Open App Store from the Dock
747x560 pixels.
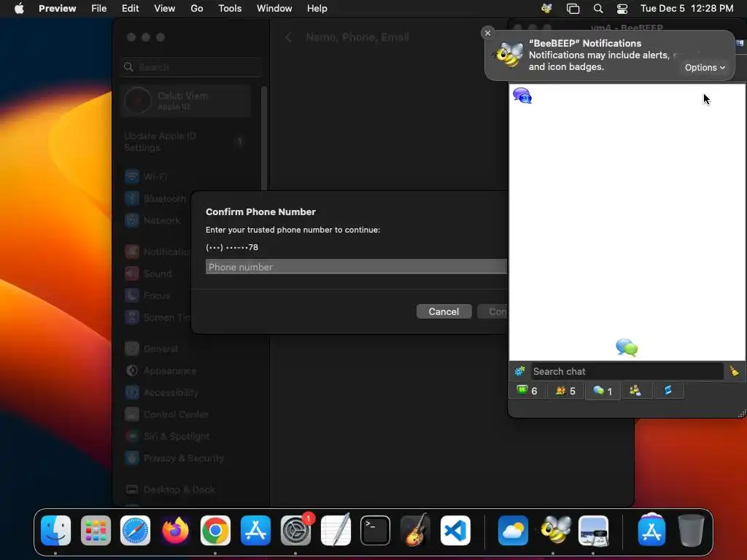(x=255, y=531)
